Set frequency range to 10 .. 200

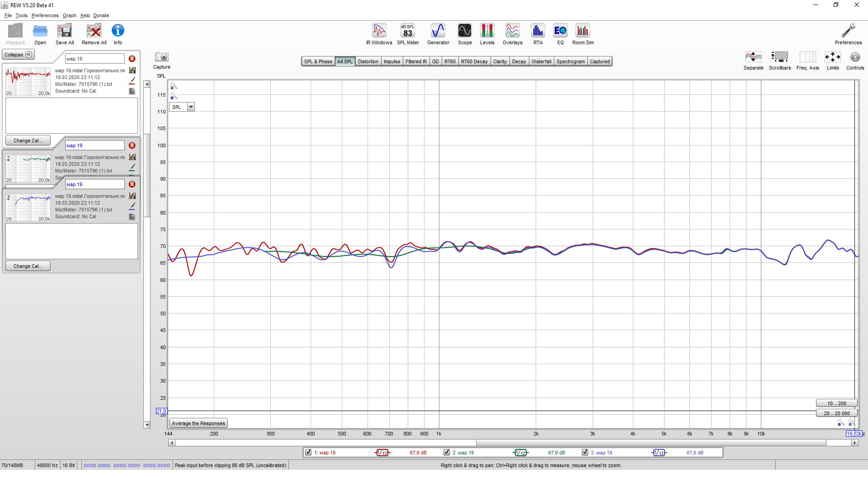click(837, 403)
